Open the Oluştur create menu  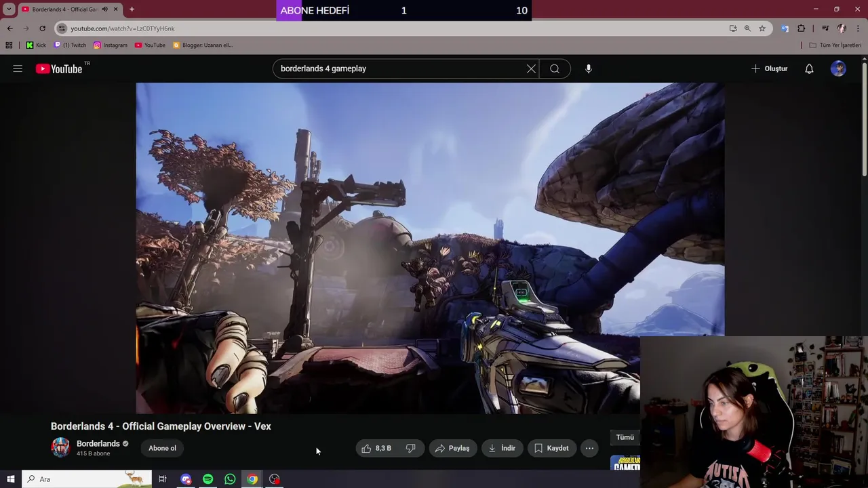coord(769,68)
